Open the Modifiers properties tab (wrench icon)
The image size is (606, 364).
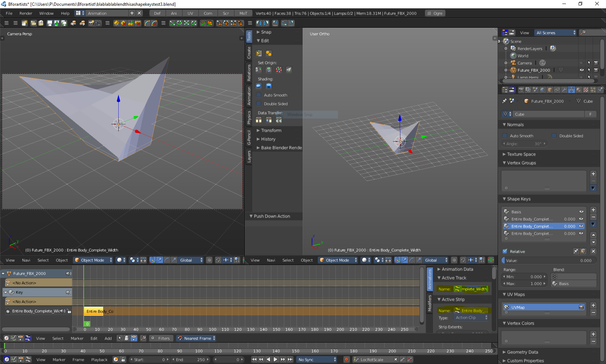(x=564, y=90)
